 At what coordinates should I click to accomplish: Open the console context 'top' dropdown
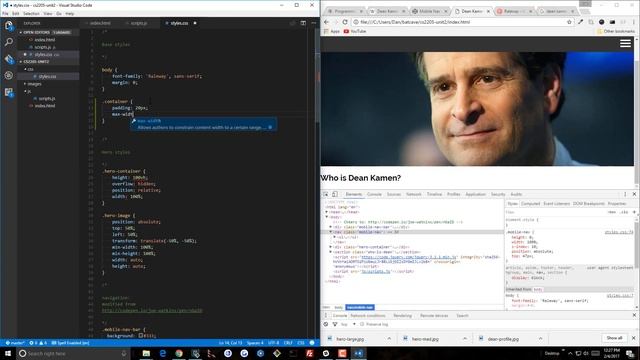pyautogui.click(x=348, y=324)
